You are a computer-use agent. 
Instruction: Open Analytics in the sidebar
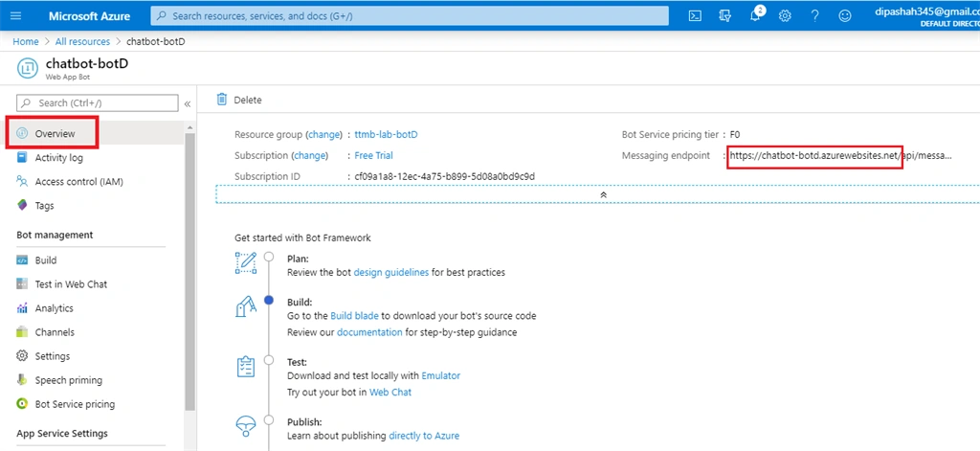(x=54, y=307)
